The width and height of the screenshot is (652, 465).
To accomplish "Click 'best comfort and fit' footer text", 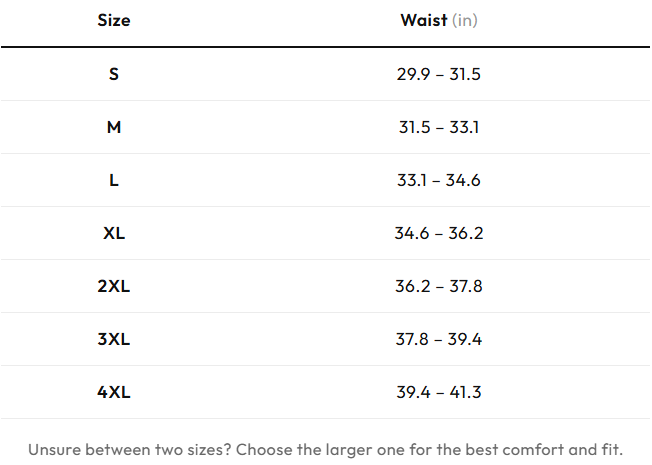I will click(x=544, y=450).
